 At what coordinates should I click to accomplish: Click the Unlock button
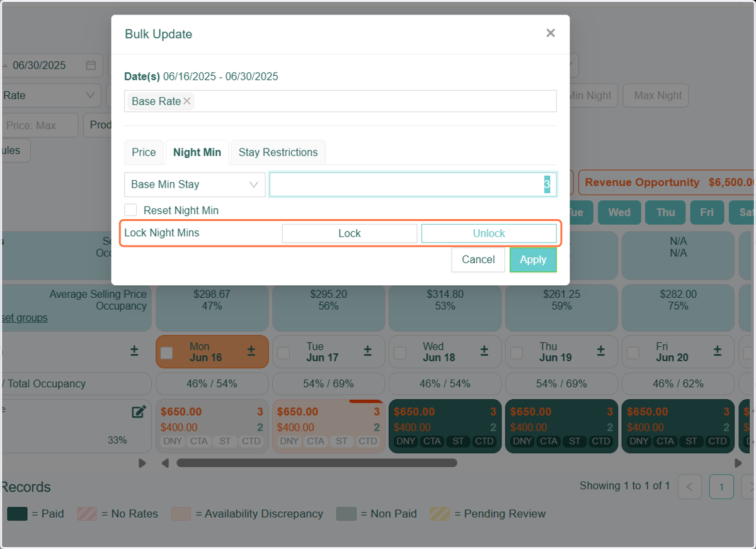(489, 234)
